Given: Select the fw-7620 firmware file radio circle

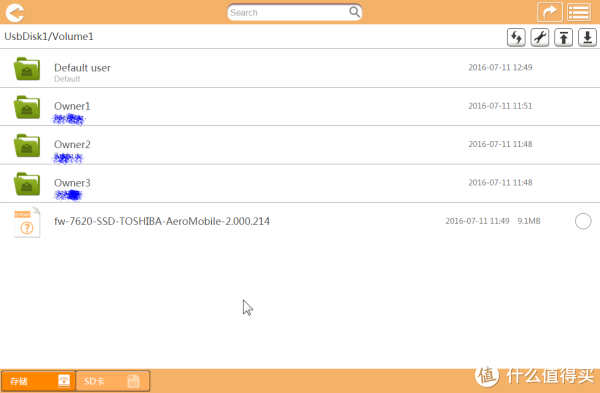Looking at the screenshot, I should click(x=583, y=221).
